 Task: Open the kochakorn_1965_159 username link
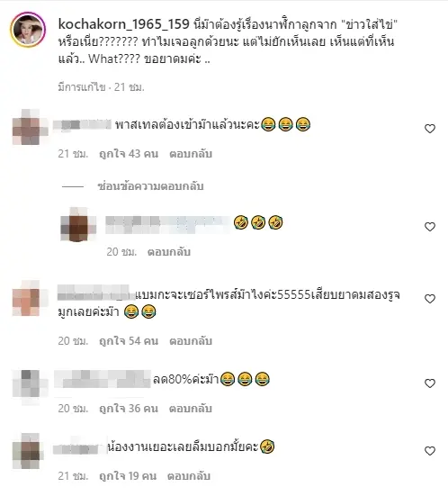tap(123, 24)
